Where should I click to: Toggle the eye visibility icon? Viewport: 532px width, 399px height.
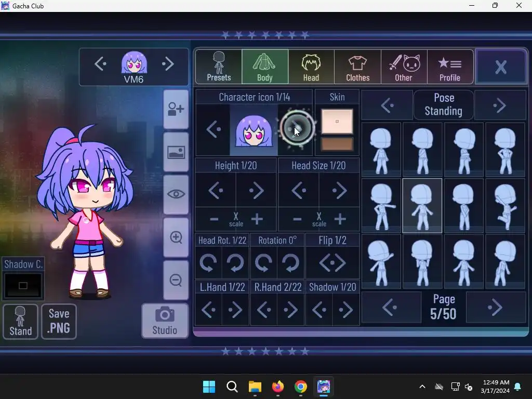pos(176,194)
